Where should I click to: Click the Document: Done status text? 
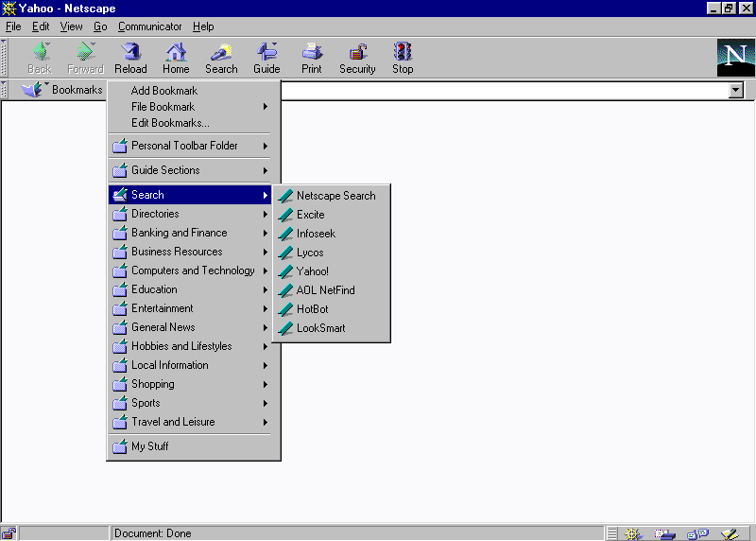pos(153,533)
